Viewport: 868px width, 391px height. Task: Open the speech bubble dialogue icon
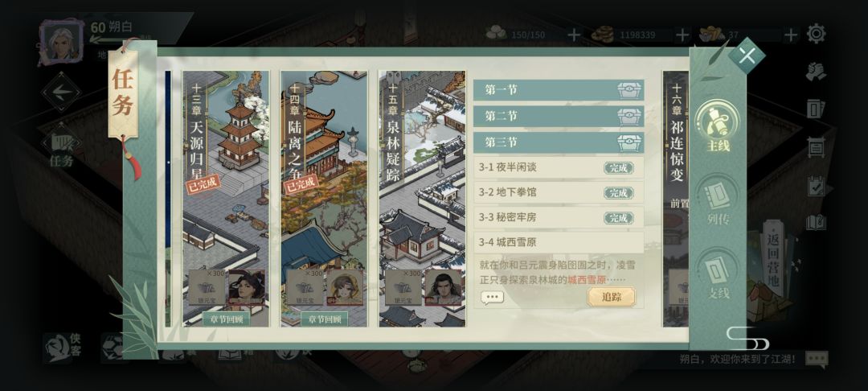(493, 298)
